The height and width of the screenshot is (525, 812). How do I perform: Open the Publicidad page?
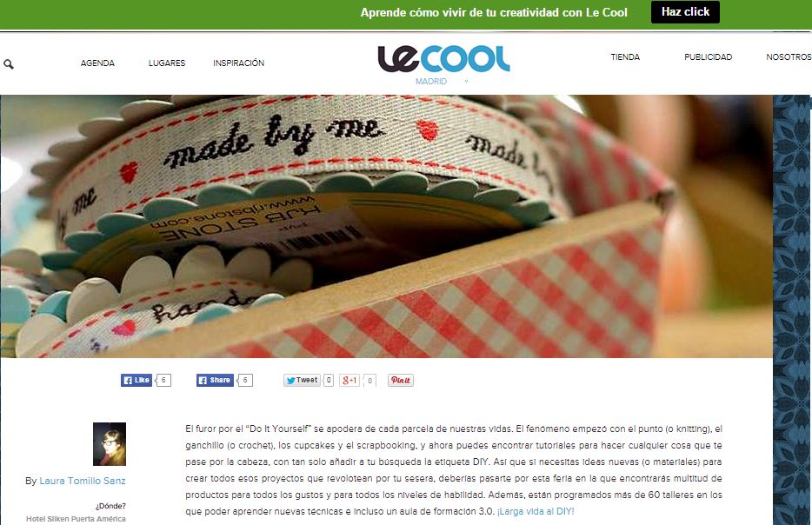(x=708, y=57)
